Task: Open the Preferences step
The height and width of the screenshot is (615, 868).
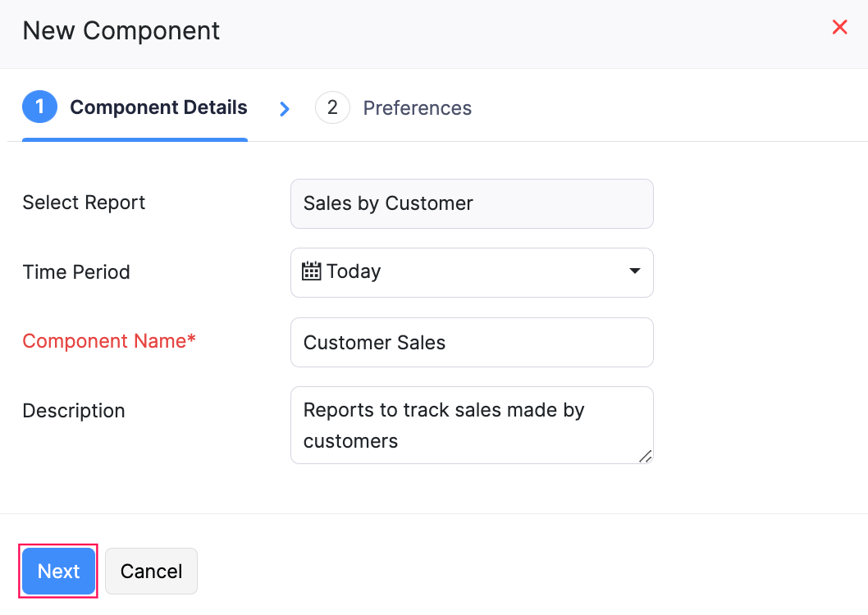Action: tap(417, 108)
